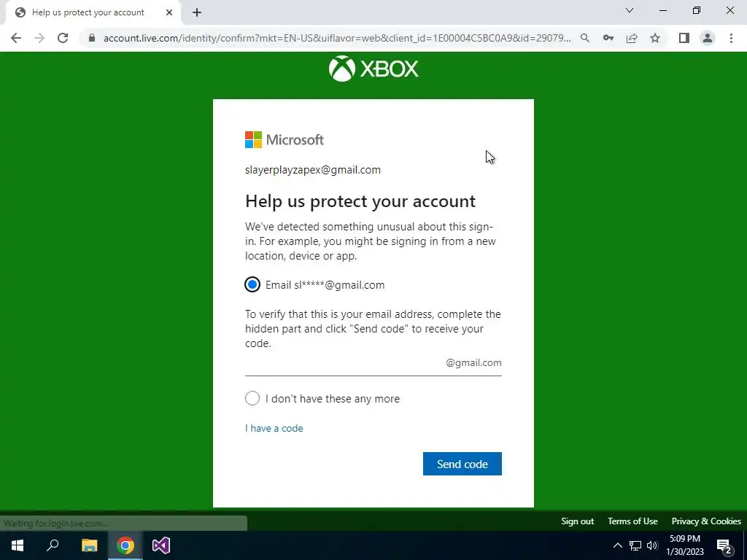Image resolution: width=747 pixels, height=560 pixels.
Task: Open File Explorer from taskbar
Action: 89,545
